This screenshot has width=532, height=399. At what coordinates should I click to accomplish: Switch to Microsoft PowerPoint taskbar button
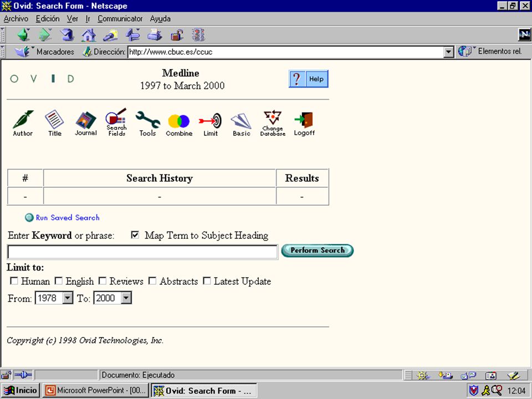click(x=96, y=391)
